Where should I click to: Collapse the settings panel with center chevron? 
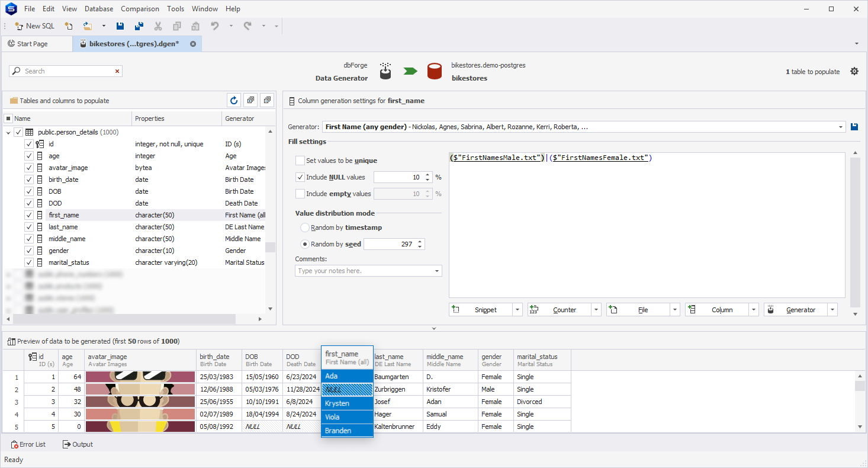tap(434, 328)
